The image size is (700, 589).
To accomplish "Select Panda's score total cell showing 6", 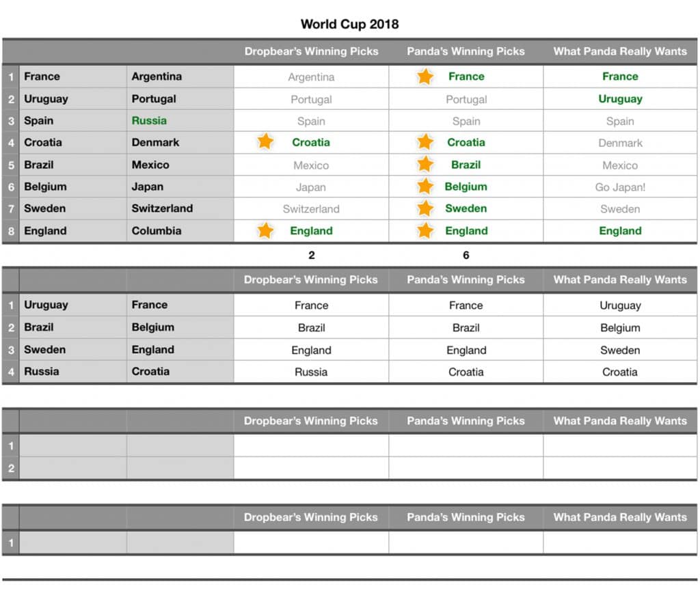I will coord(466,256).
